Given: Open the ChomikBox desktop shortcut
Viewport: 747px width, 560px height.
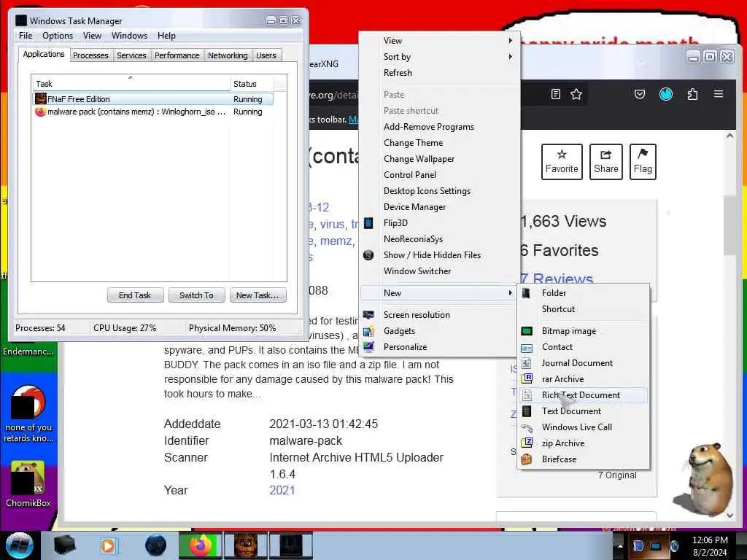Looking at the screenshot, I should pos(28,484).
